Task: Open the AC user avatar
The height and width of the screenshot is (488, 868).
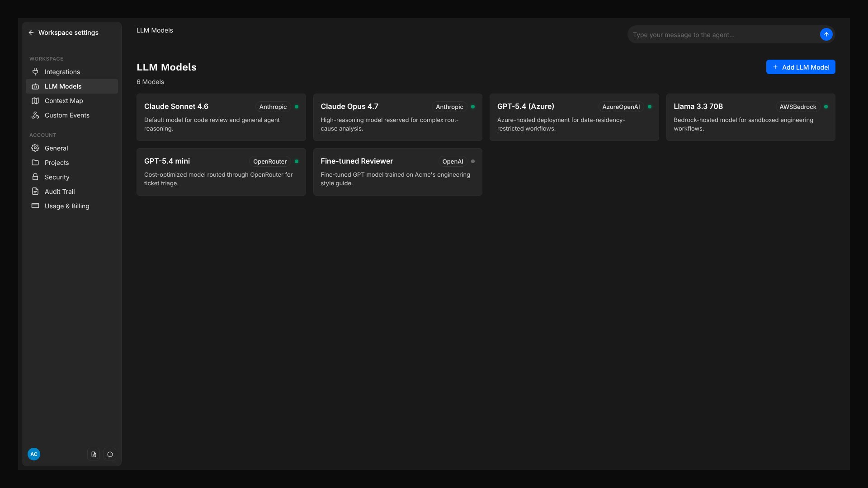Action: (34, 454)
